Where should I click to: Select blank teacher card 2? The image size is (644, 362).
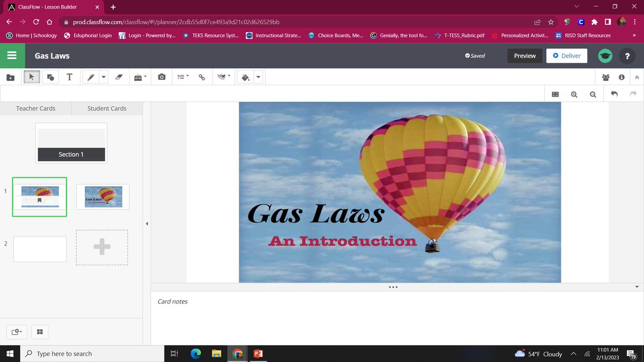click(40, 249)
